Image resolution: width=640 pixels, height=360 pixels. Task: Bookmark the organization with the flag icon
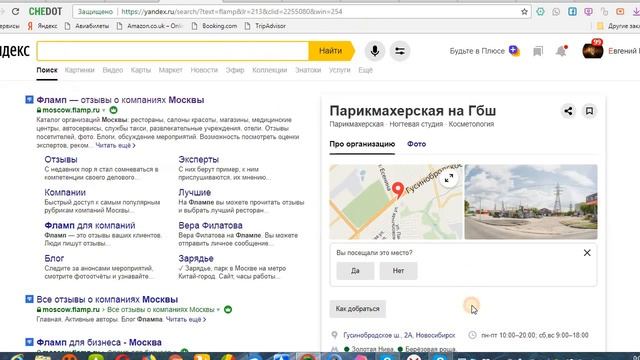coord(589,111)
